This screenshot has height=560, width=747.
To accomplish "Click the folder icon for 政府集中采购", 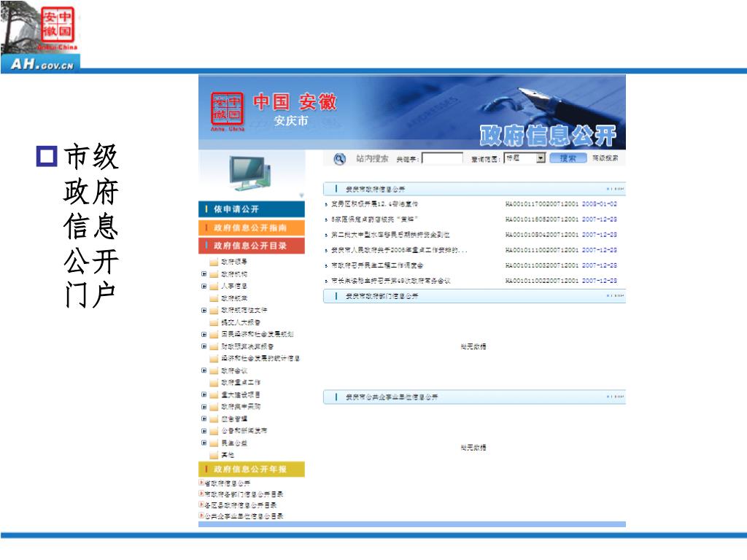I will tap(214, 407).
